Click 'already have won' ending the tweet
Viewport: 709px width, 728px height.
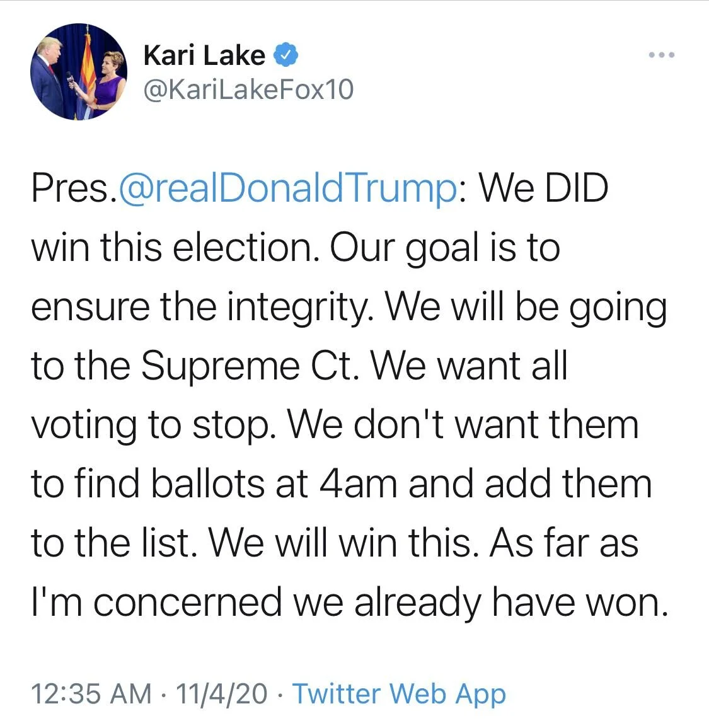510,602
